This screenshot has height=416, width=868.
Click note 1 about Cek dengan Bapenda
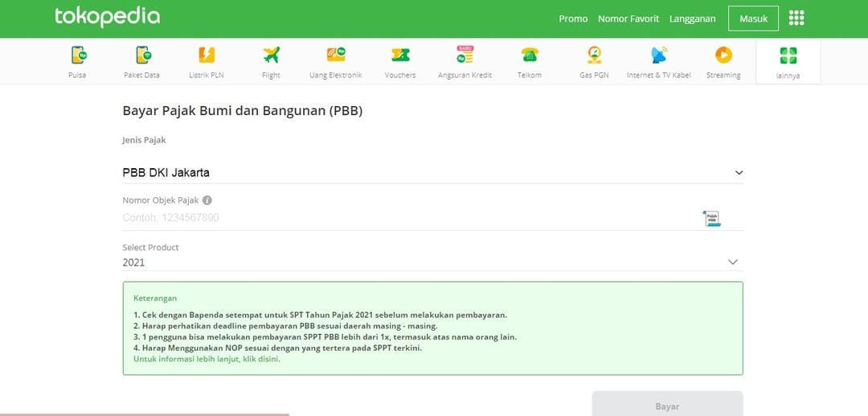tap(320, 315)
